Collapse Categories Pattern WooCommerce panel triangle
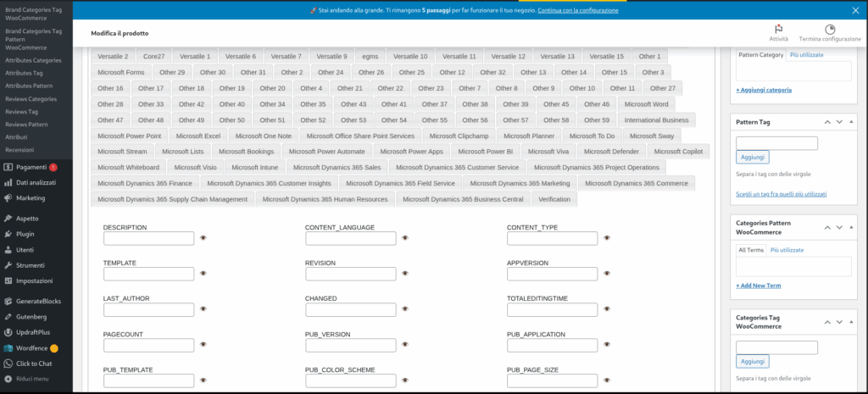Viewport: 868px width, 394px height. coord(851,227)
